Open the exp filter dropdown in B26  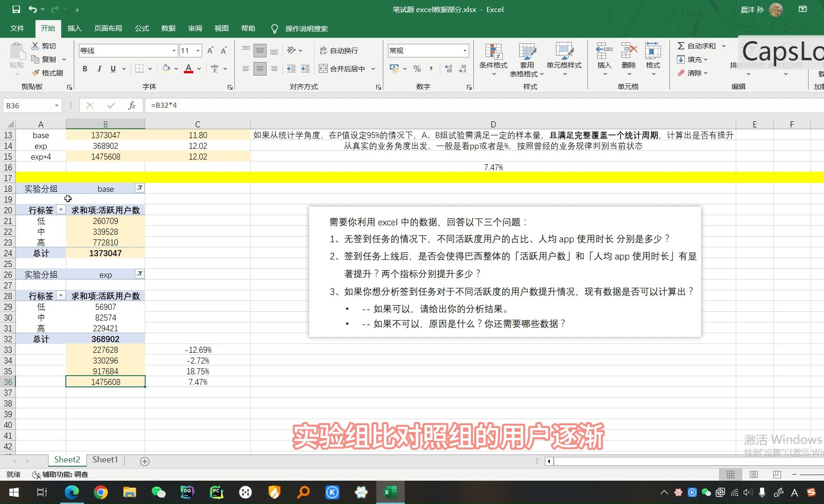[140, 274]
